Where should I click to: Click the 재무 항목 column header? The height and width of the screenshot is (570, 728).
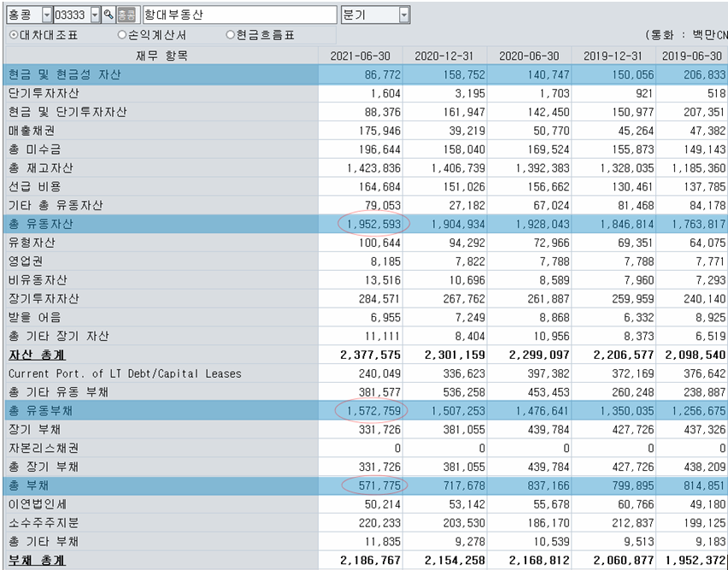[161, 56]
